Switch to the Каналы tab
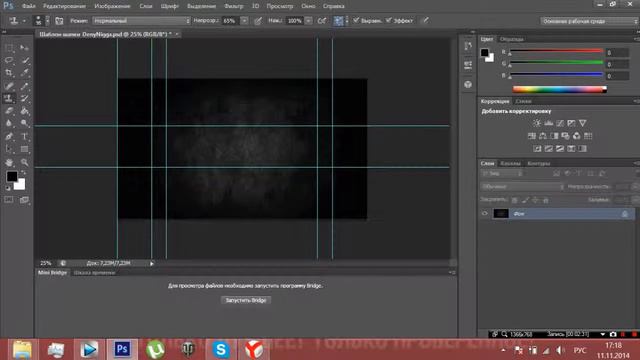This screenshot has width=640, height=360. pyautogui.click(x=510, y=163)
